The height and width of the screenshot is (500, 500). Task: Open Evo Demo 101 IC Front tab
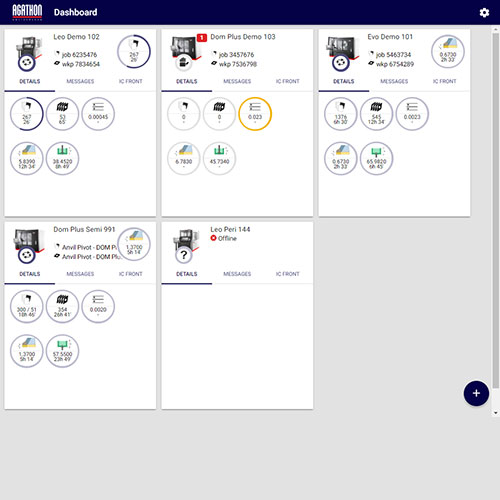pos(445,81)
